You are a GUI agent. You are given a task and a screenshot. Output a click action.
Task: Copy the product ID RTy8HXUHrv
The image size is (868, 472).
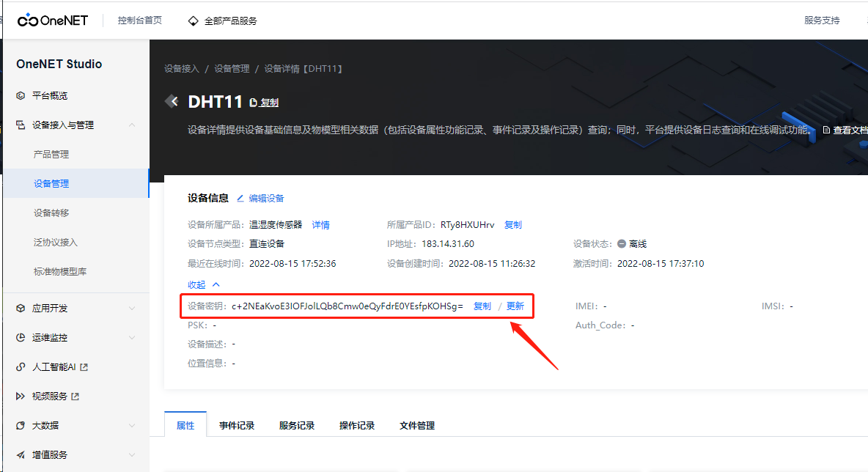pyautogui.click(x=512, y=225)
